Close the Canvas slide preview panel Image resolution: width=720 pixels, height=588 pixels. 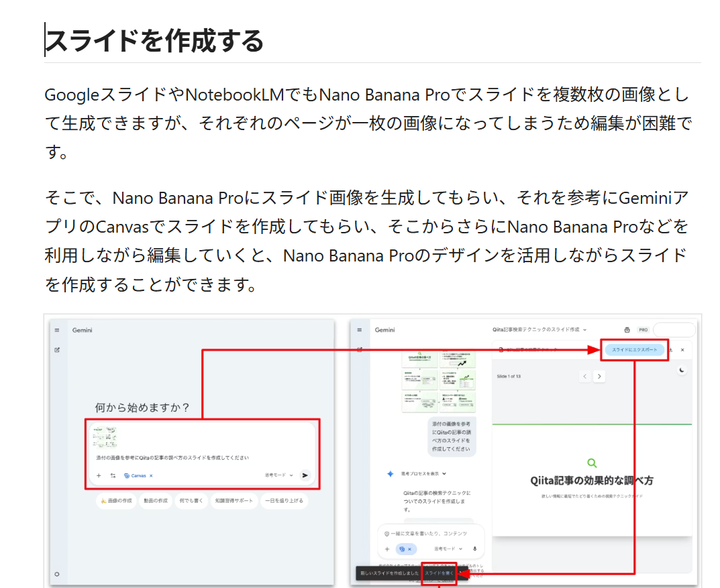tap(682, 350)
